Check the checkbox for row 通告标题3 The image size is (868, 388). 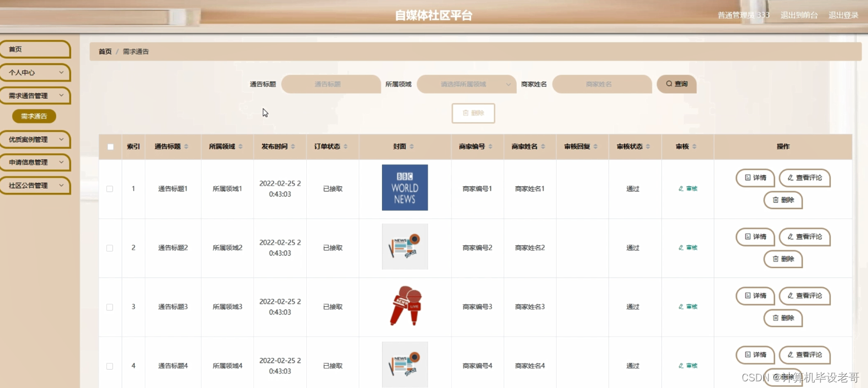110,307
